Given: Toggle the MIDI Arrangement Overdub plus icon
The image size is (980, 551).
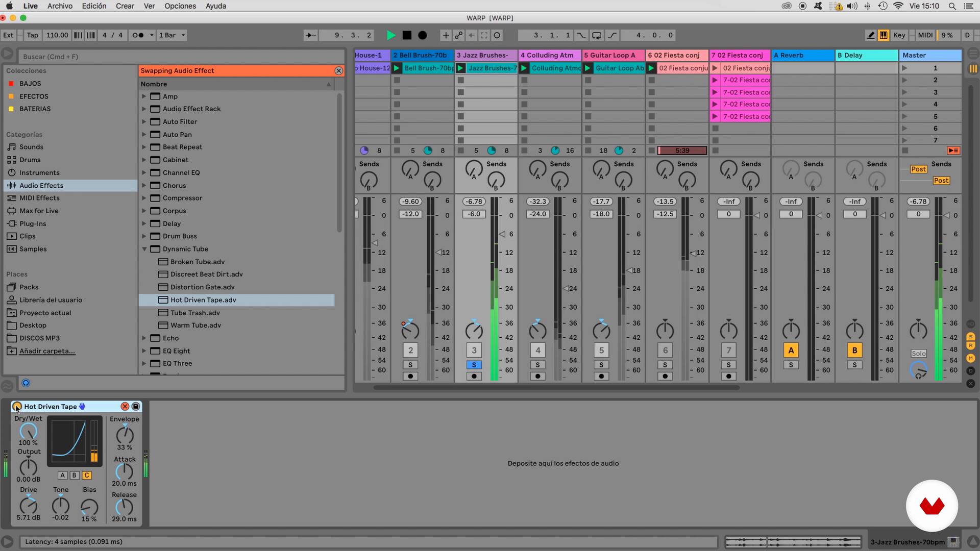Looking at the screenshot, I should pyautogui.click(x=446, y=35).
